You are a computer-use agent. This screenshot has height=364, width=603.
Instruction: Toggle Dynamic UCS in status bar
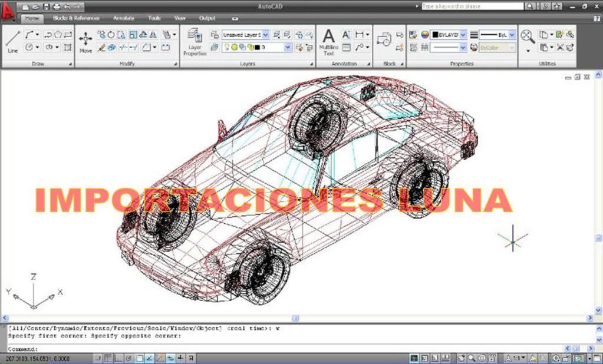[160, 359]
